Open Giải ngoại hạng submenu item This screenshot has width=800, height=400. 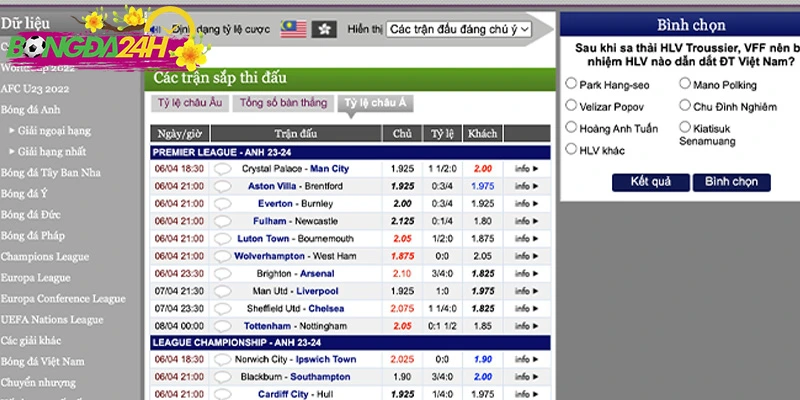click(x=55, y=131)
